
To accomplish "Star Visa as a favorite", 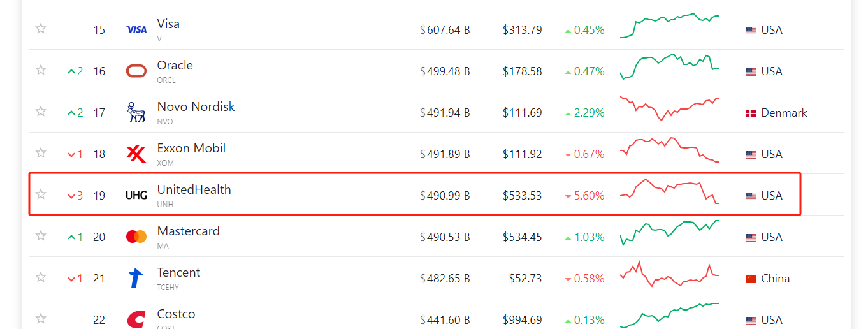I will pos(41,29).
